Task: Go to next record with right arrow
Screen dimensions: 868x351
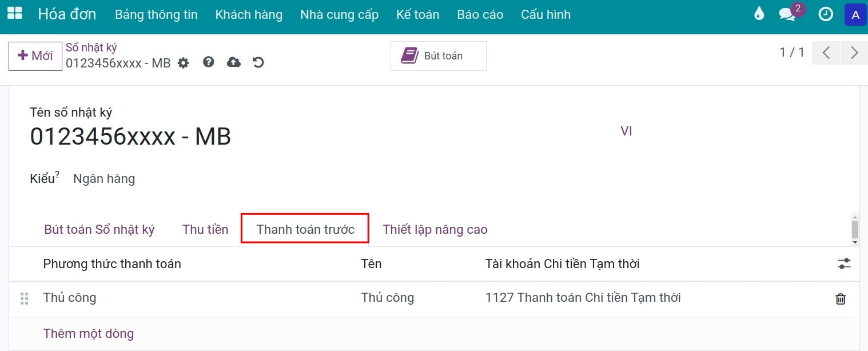Action: (854, 52)
